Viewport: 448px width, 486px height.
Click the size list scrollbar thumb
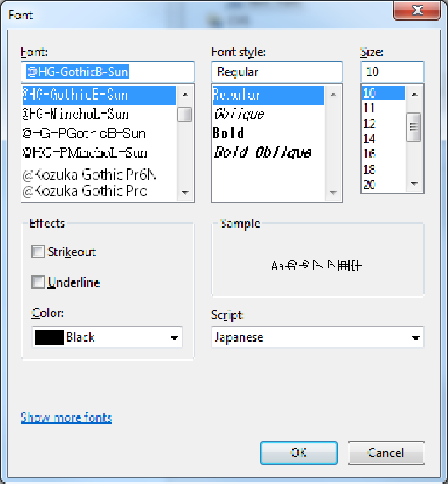pyautogui.click(x=413, y=127)
